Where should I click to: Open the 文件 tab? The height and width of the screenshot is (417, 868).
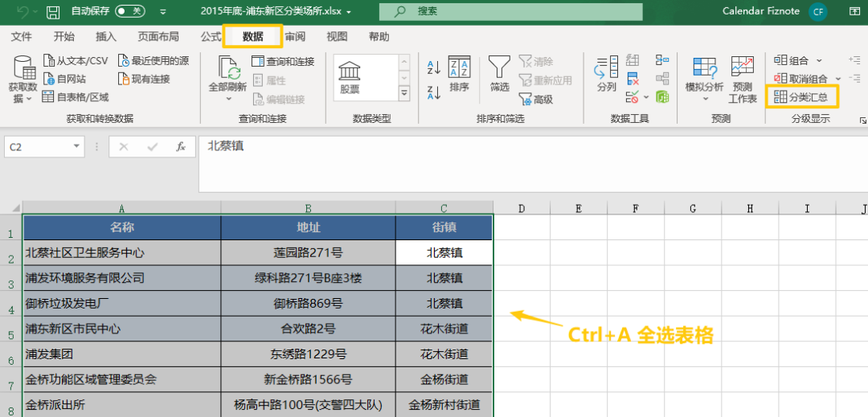click(x=22, y=36)
